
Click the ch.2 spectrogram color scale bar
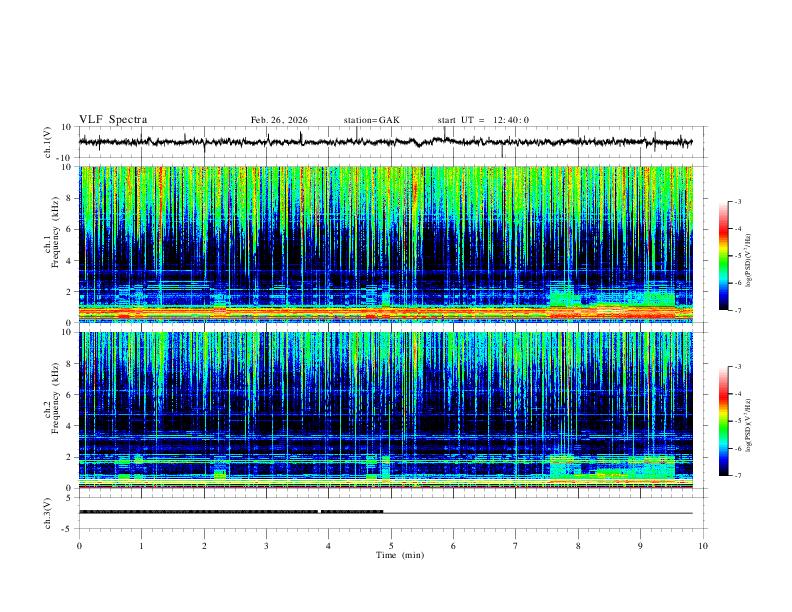[x=723, y=421]
